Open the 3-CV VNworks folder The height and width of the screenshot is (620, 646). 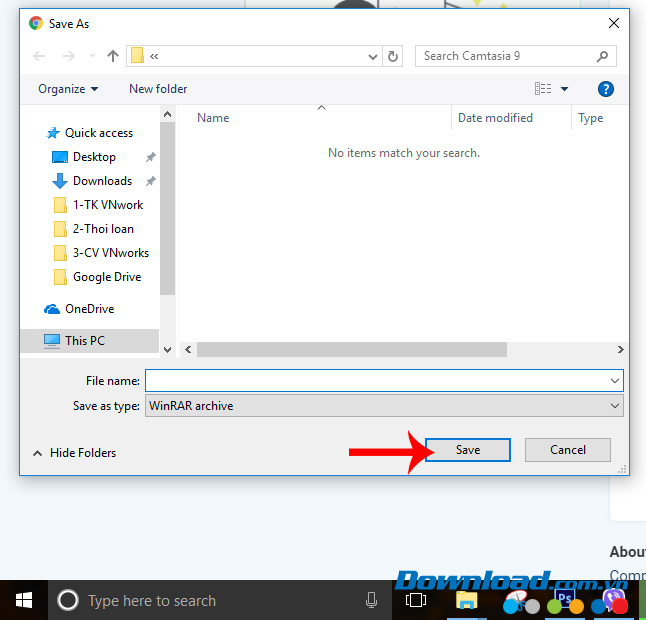(x=101, y=253)
